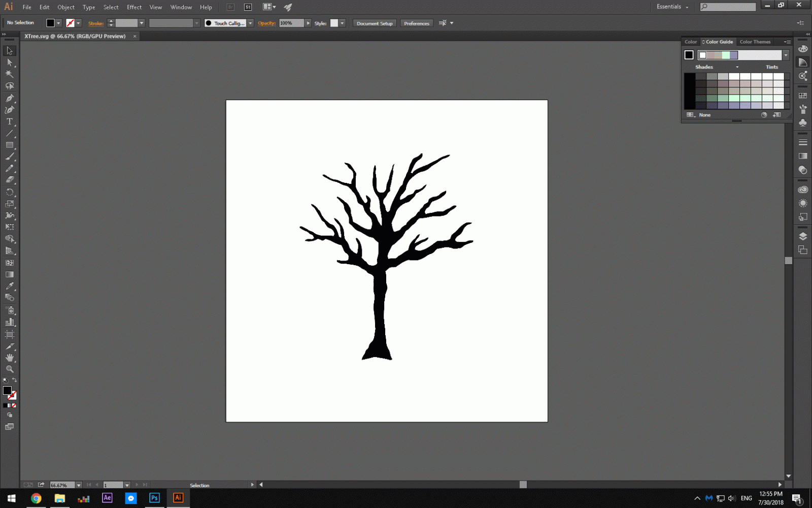
Task: Open the Swatches panel icon
Action: (803, 96)
